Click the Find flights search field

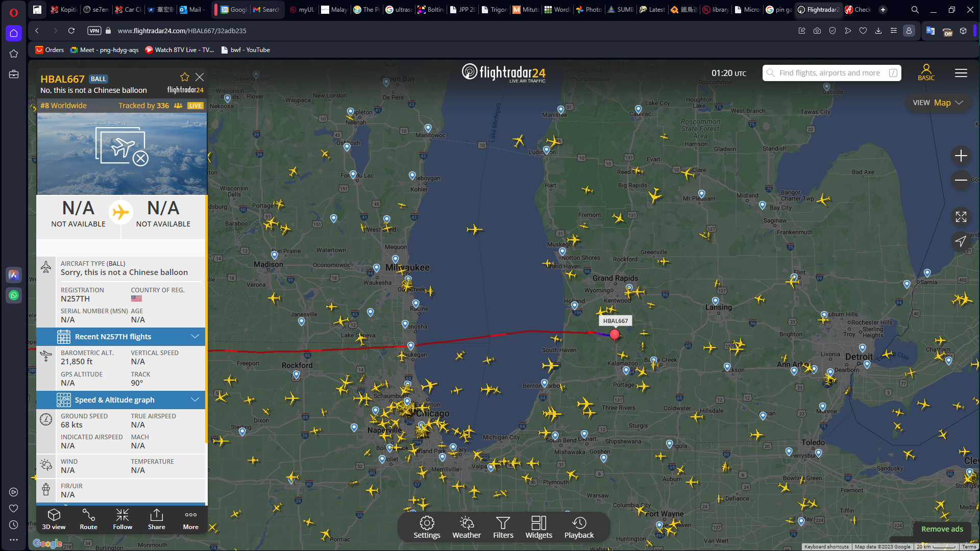coord(832,73)
